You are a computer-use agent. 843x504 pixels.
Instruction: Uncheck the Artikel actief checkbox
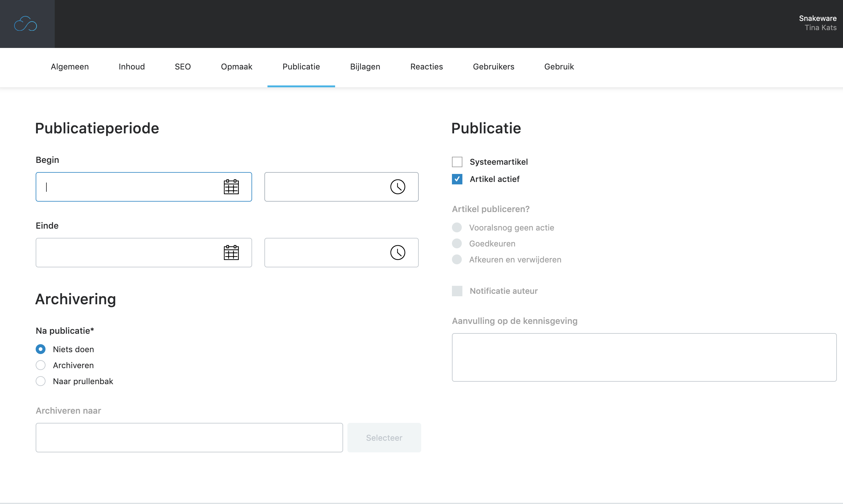[x=457, y=179]
